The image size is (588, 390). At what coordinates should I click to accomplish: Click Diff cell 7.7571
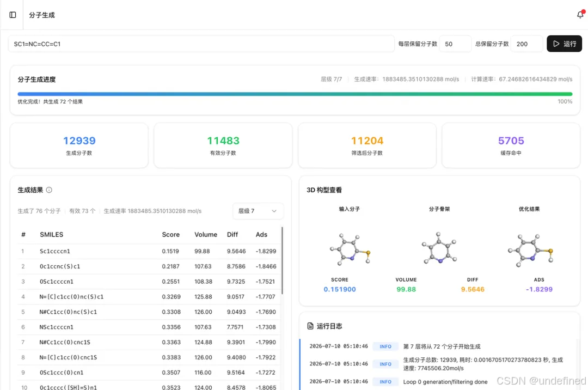pyautogui.click(x=235, y=327)
